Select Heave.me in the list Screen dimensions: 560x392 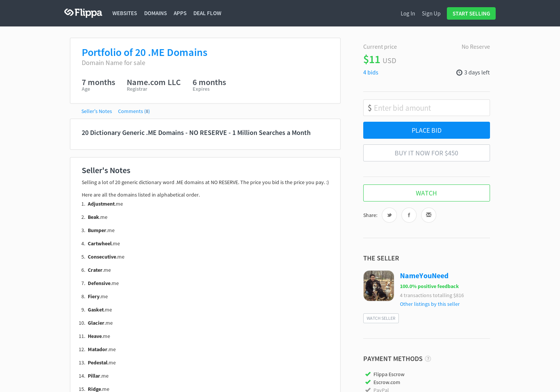pos(99,336)
